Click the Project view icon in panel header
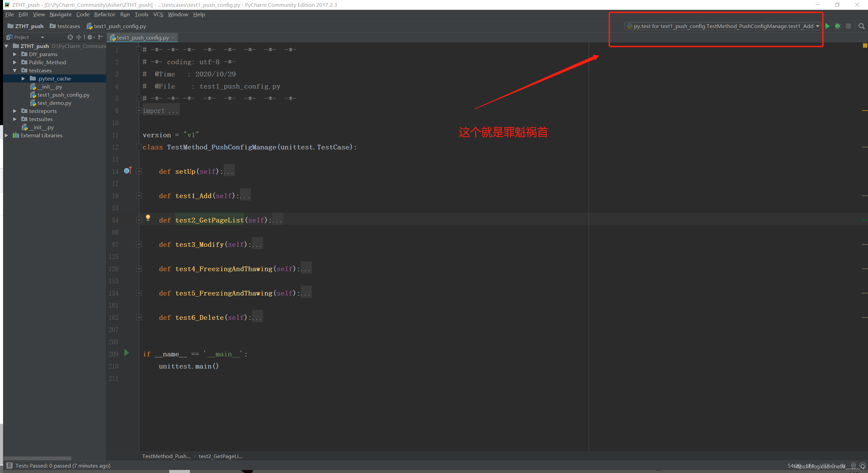The width and height of the screenshot is (868, 473). click(9, 37)
